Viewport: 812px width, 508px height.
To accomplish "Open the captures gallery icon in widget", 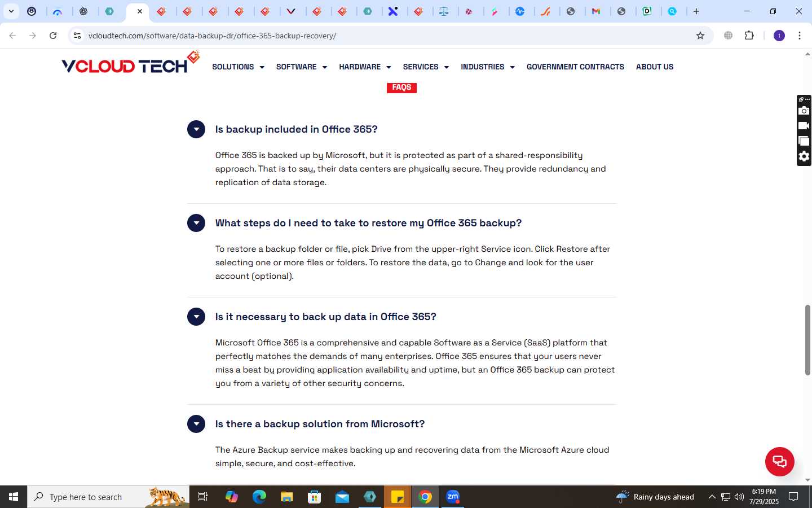I will (x=804, y=141).
